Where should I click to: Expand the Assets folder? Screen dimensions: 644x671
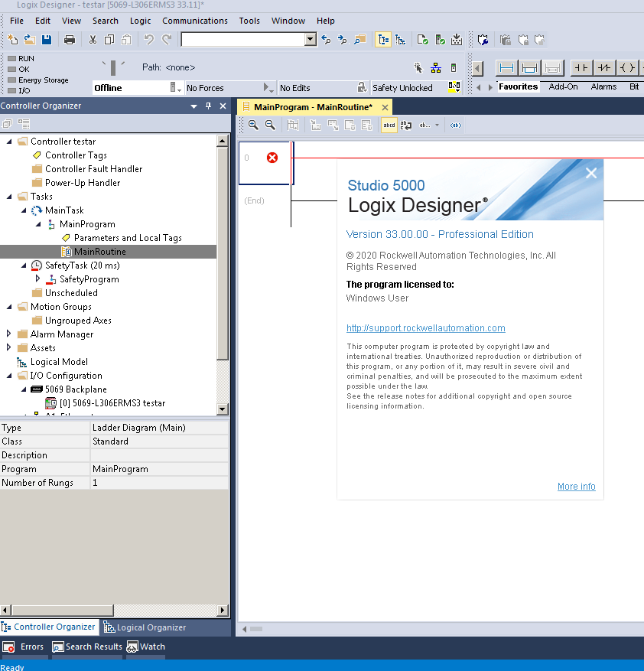(9, 347)
